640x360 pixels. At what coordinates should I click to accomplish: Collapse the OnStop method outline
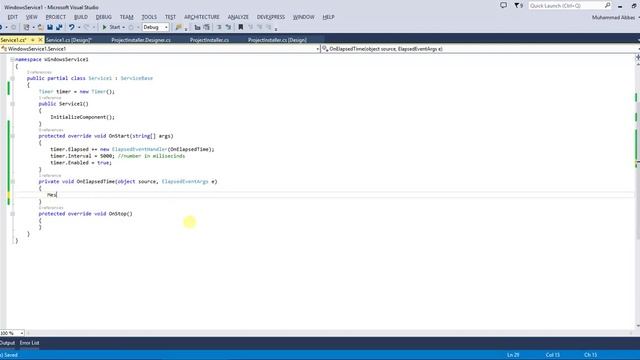[12, 214]
